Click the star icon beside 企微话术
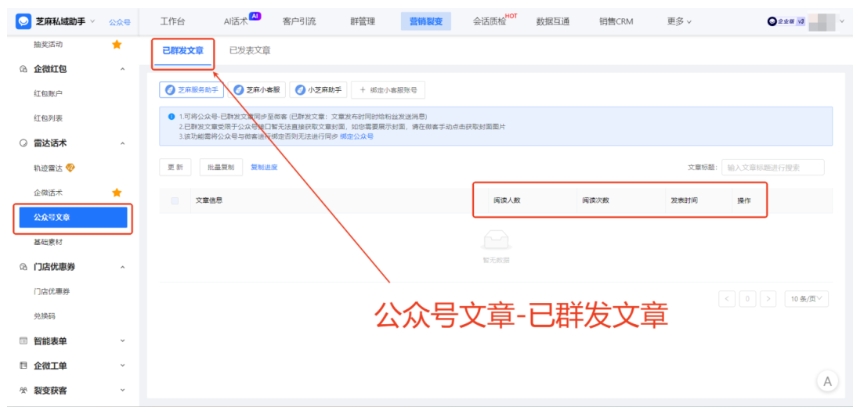This screenshot has height=414, width=864. tap(117, 192)
